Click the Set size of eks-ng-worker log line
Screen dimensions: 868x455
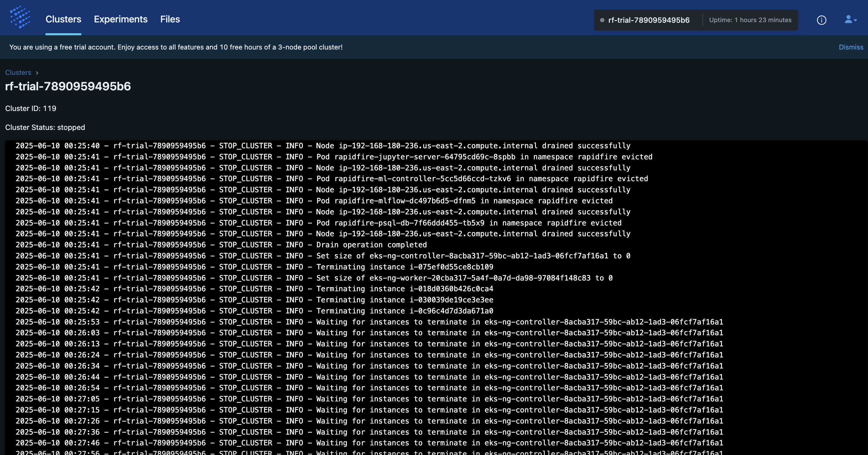point(314,278)
